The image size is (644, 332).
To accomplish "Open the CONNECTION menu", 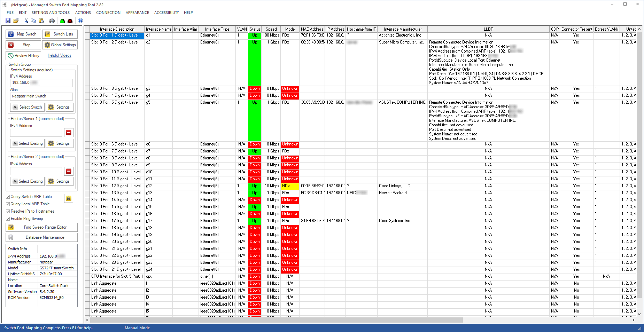I will (108, 13).
